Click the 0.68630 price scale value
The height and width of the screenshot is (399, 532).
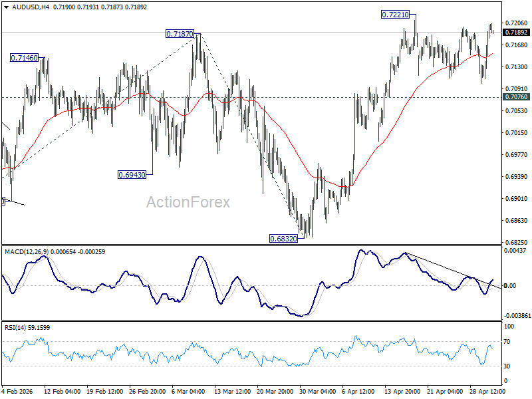click(x=517, y=221)
